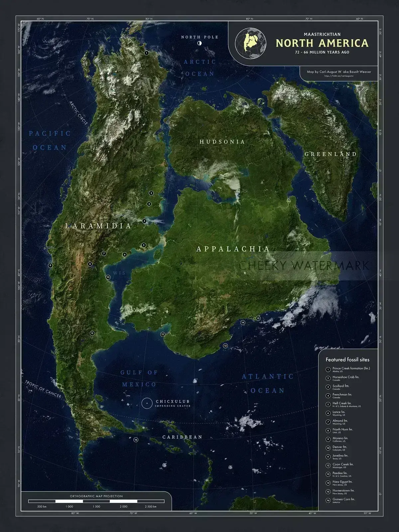Click map marker 14 on the map

click(243, 323)
